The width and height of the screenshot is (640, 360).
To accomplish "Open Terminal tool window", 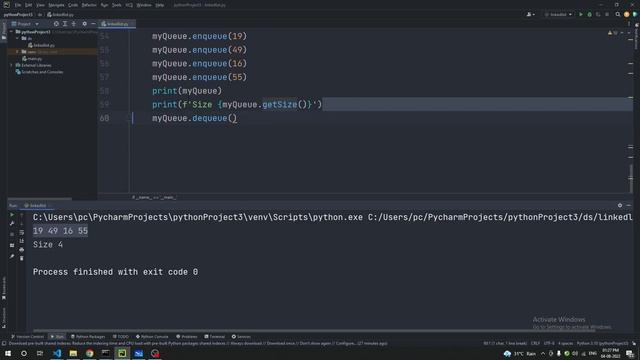I will tap(215, 337).
